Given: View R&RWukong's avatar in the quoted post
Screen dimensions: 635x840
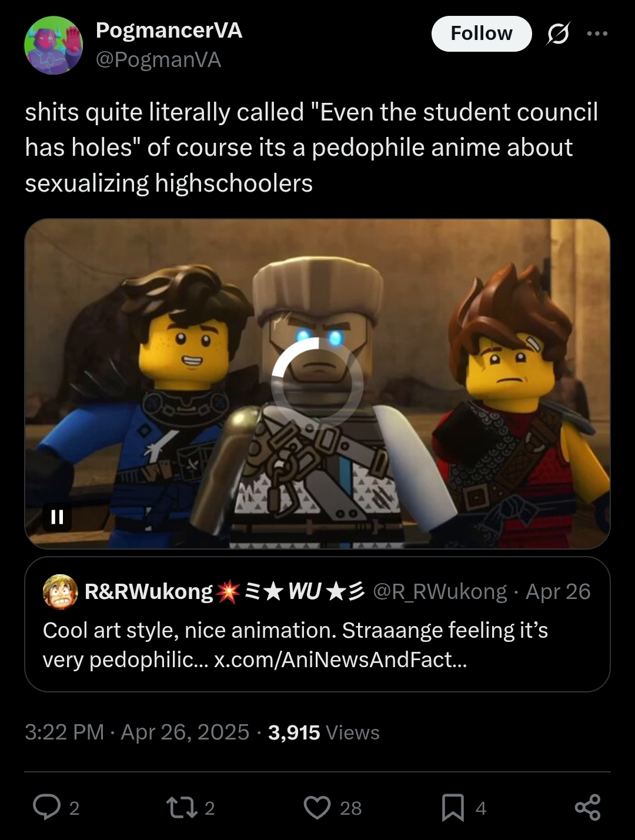Looking at the screenshot, I should click(60, 592).
